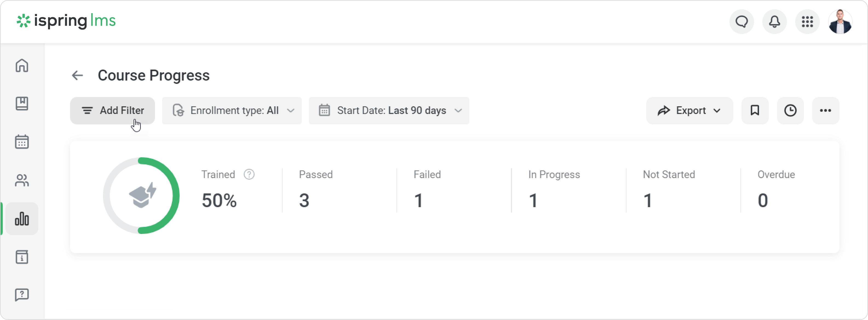This screenshot has height=320, width=868.
Task: Open the user profile avatar
Action: tap(840, 22)
